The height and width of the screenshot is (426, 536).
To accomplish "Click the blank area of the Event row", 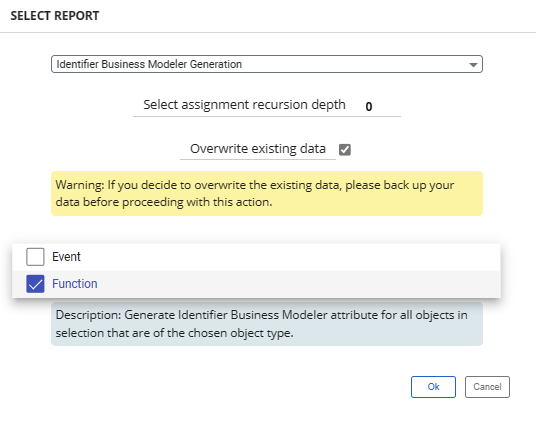I will click(291, 257).
